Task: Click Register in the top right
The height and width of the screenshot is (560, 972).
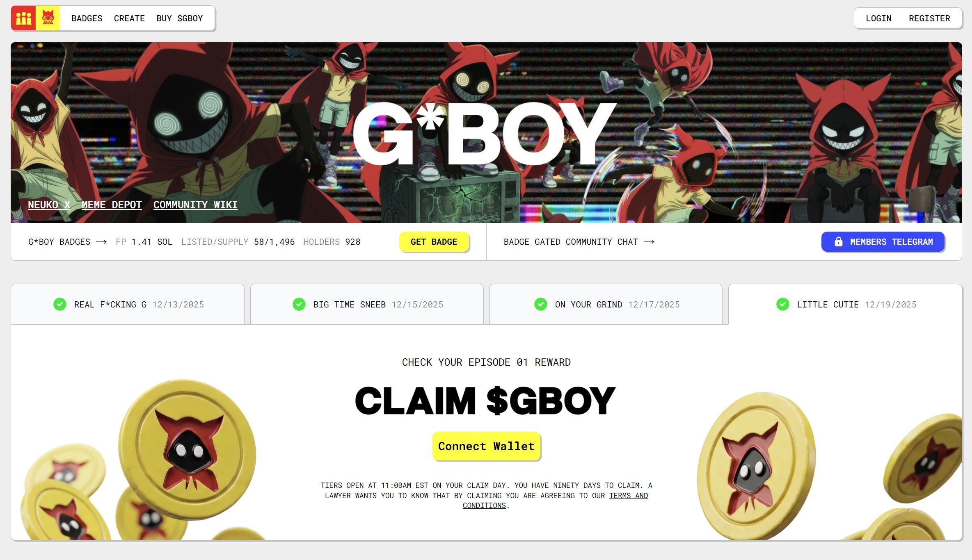Action: coord(929,18)
